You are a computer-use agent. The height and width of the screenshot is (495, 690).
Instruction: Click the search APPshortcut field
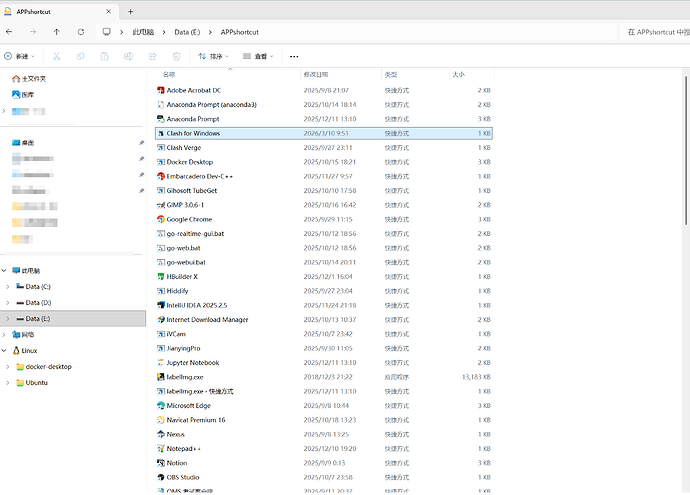tap(656, 32)
